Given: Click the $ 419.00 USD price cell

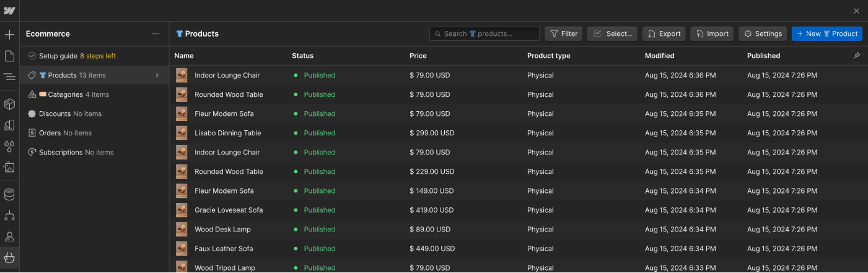Looking at the screenshot, I should point(432,210).
